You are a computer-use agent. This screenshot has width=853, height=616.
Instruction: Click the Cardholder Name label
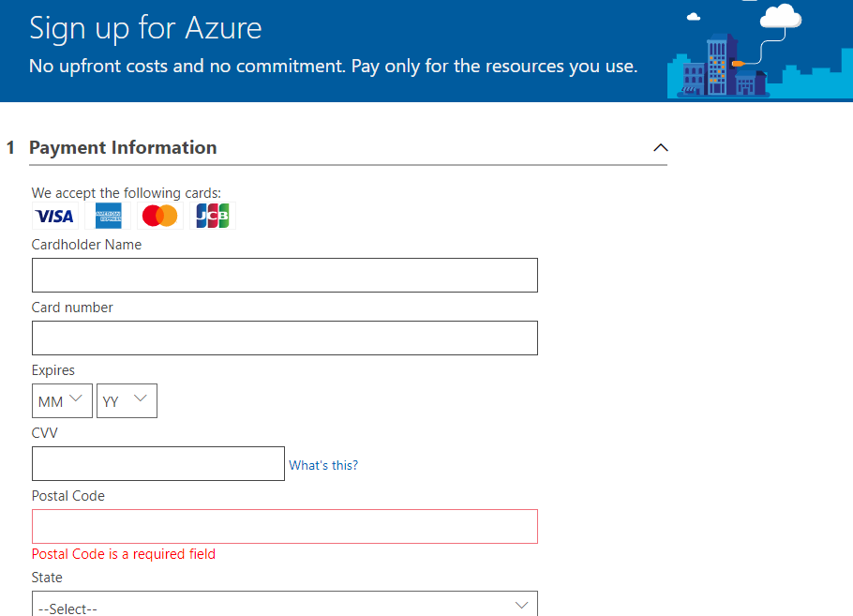86,245
